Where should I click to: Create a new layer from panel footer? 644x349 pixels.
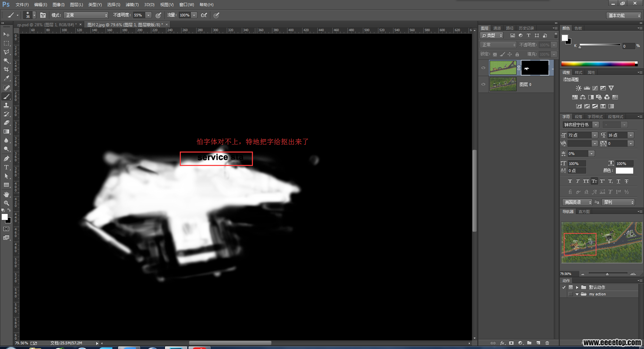pyautogui.click(x=538, y=343)
